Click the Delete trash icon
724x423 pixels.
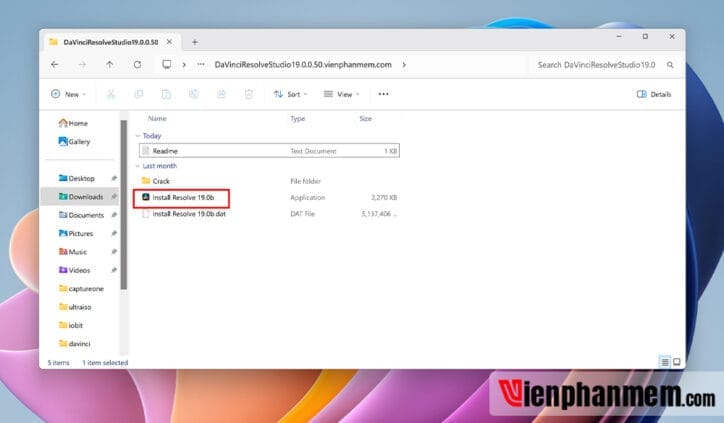click(249, 94)
